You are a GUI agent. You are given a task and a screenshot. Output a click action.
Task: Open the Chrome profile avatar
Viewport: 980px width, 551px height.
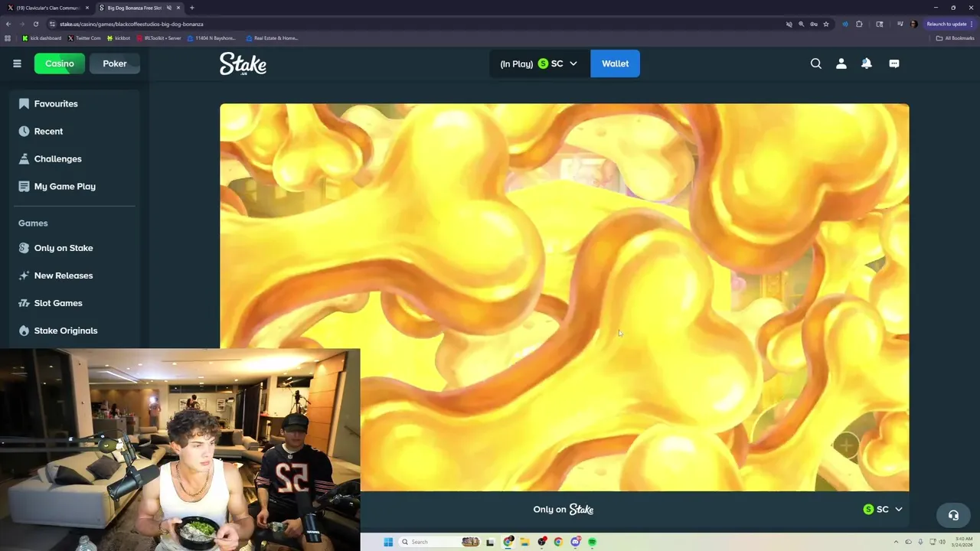pyautogui.click(x=913, y=24)
